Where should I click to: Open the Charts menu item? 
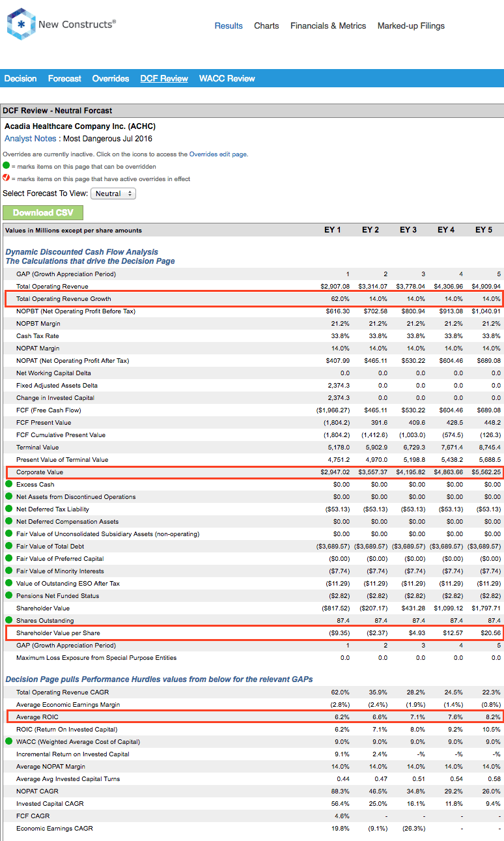pos(266,26)
